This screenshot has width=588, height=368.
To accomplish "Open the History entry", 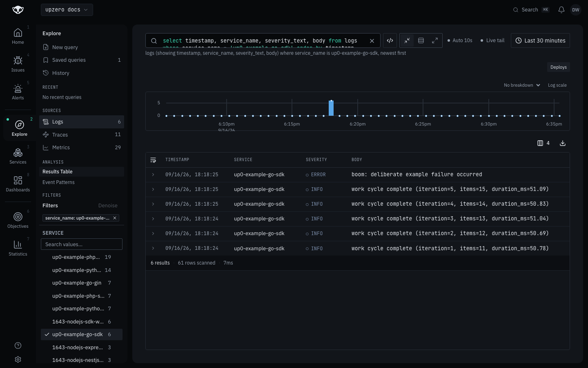I will (x=82, y=73).
